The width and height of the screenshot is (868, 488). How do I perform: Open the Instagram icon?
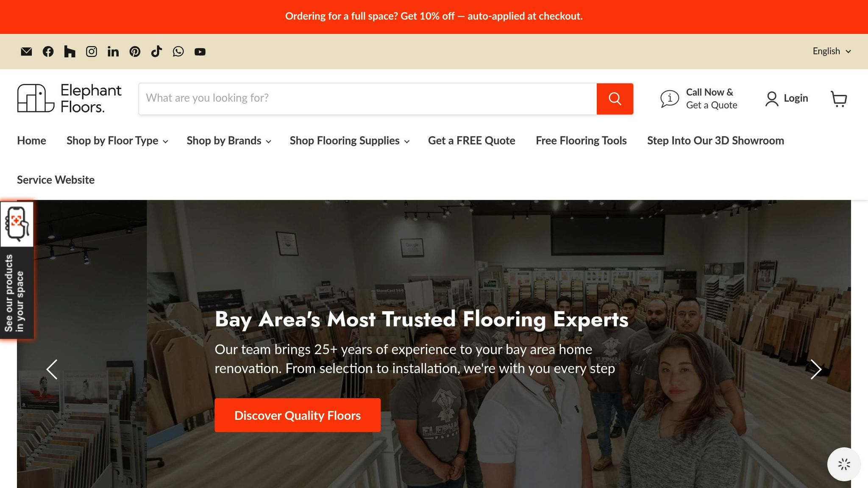[92, 52]
